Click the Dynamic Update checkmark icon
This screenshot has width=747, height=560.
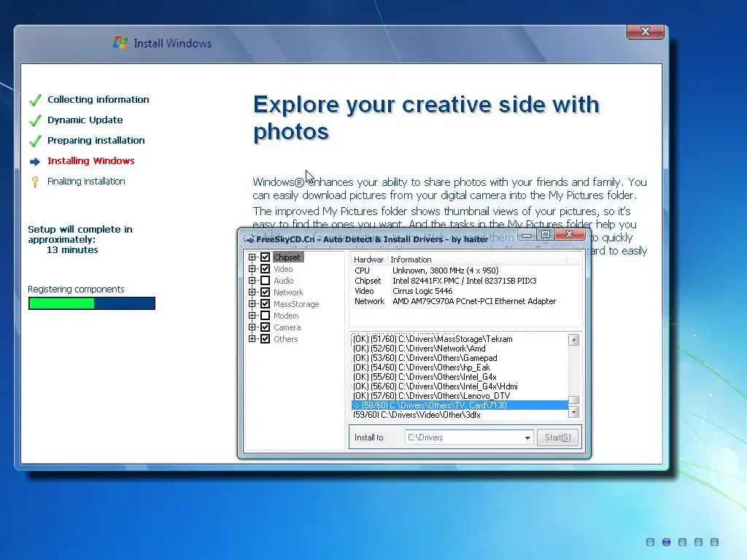[35, 120]
